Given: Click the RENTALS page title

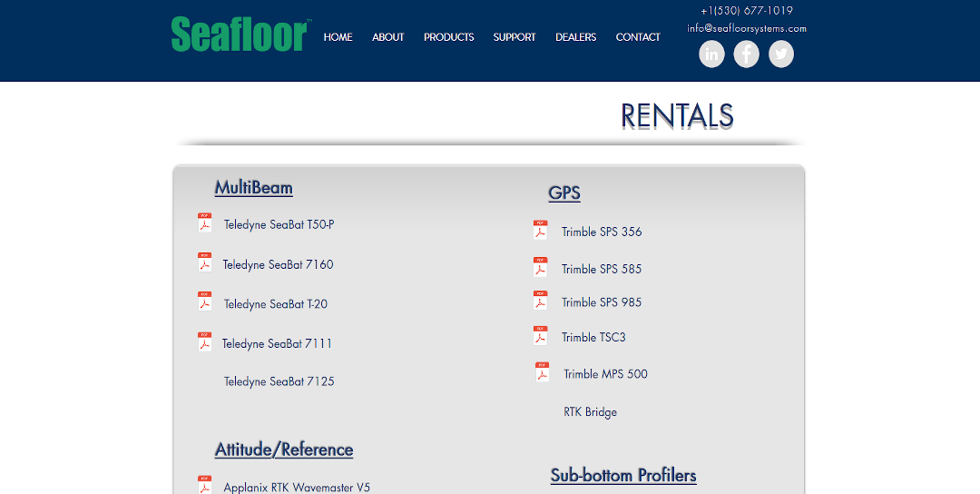Looking at the screenshot, I should tap(677, 116).
